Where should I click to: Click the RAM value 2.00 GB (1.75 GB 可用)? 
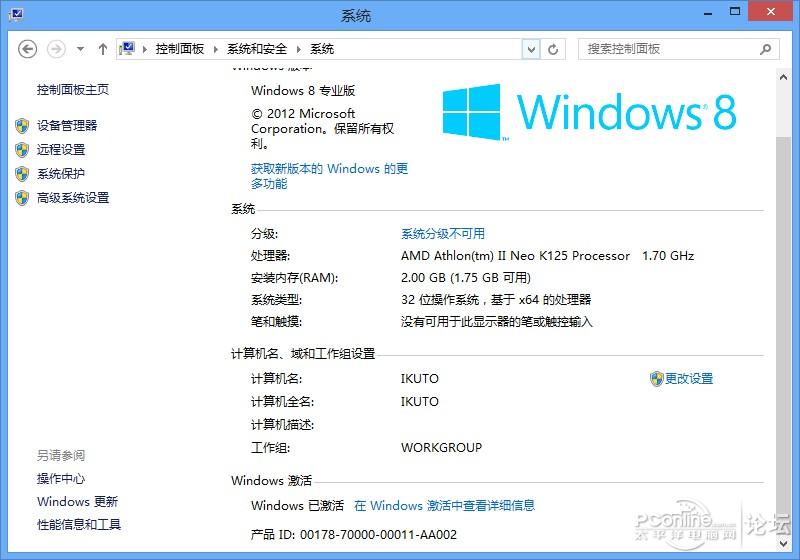pos(466,277)
